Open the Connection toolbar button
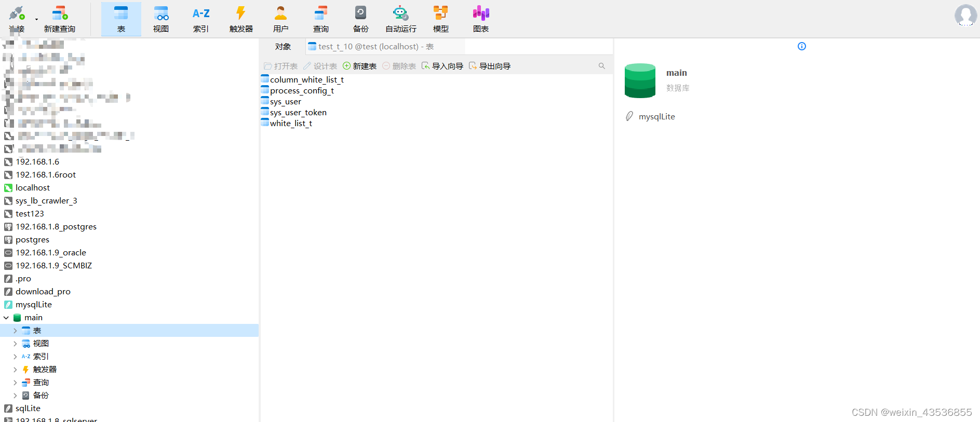 click(x=17, y=19)
